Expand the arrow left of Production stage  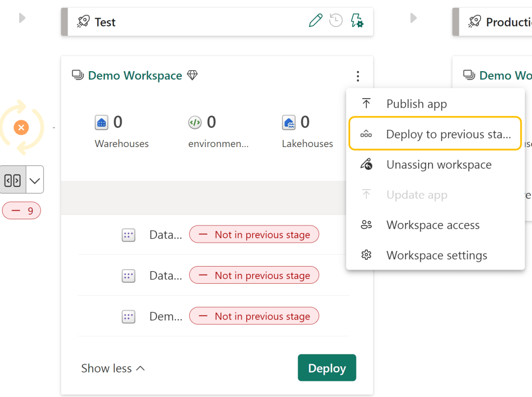tap(414, 18)
